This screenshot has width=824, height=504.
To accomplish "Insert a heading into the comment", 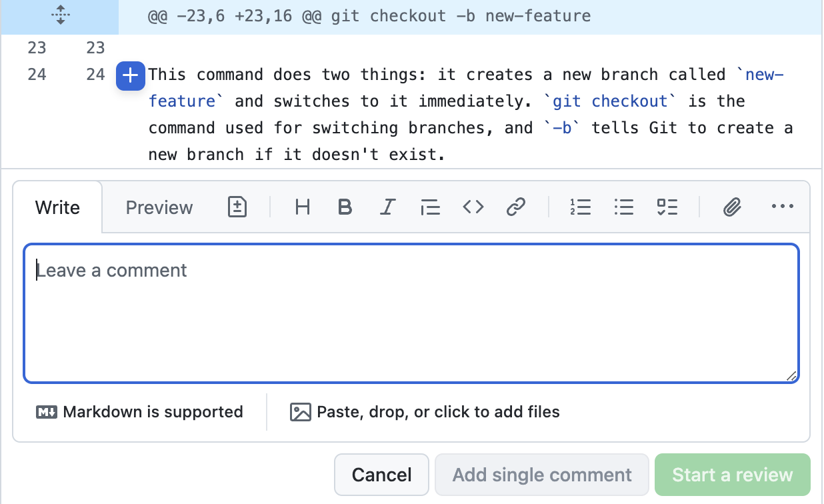I will 302,207.
